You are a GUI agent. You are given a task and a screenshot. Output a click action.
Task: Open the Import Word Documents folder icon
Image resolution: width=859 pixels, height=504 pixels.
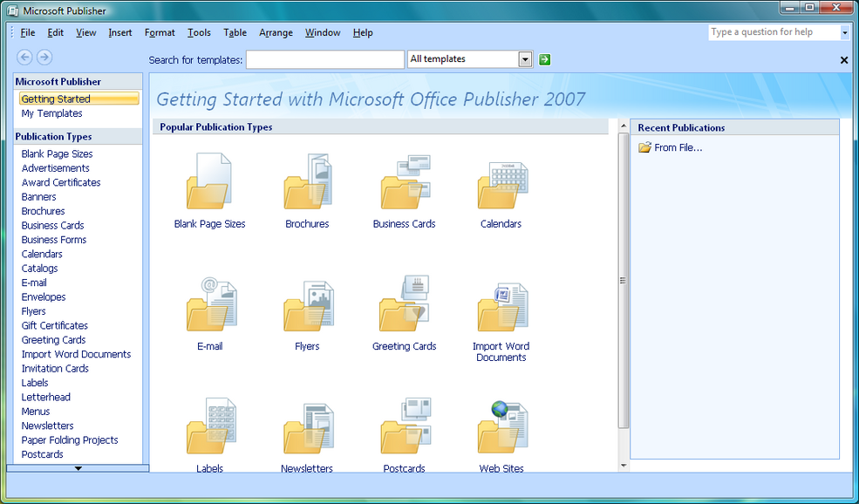pyautogui.click(x=501, y=307)
